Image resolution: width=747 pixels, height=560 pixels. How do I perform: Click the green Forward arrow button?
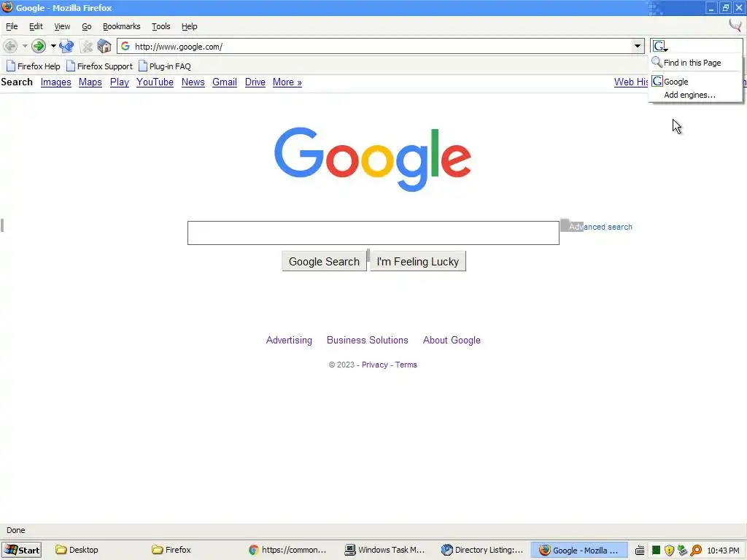click(39, 46)
